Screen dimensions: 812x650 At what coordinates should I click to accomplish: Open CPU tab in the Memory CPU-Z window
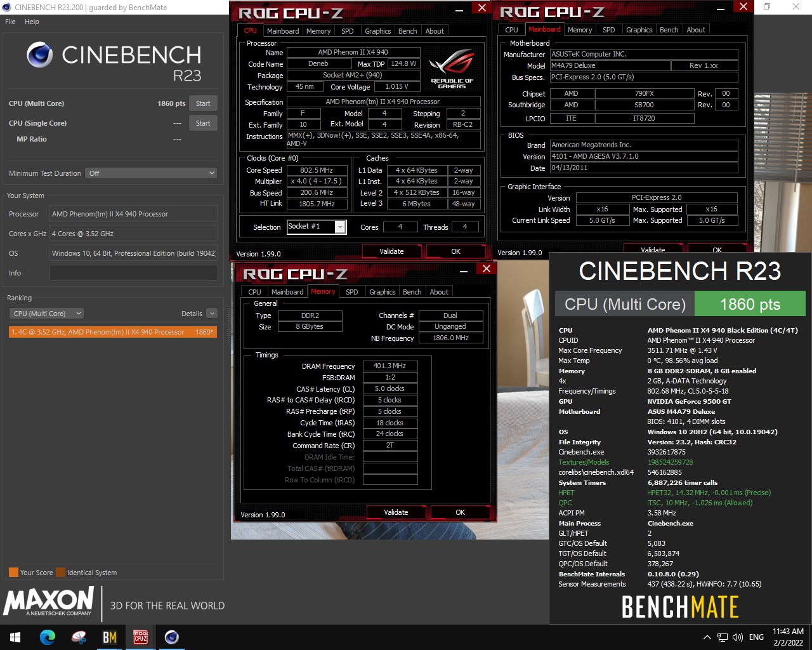click(x=254, y=292)
